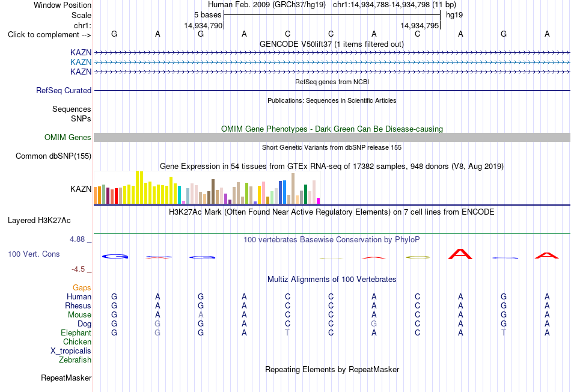Screen dimensions: 571x392
Task: Click the gray OMIM Genes item bar
Action: click(332, 137)
